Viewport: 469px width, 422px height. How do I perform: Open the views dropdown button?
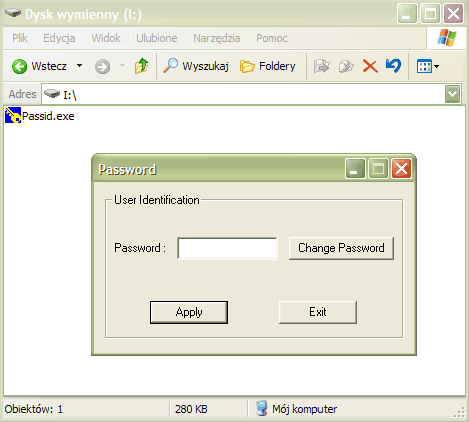tap(428, 66)
